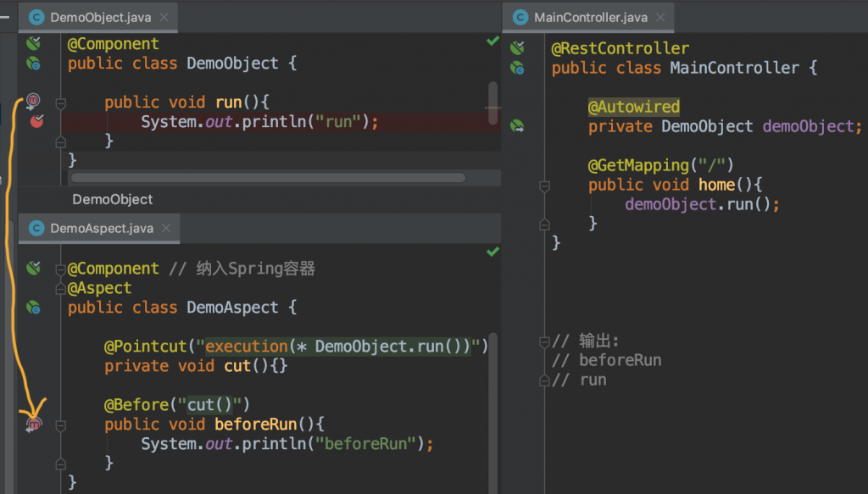Click Spring bean gutter icon beside DemoAspect @Component
This screenshot has height=494, width=868.
pyautogui.click(x=33, y=269)
